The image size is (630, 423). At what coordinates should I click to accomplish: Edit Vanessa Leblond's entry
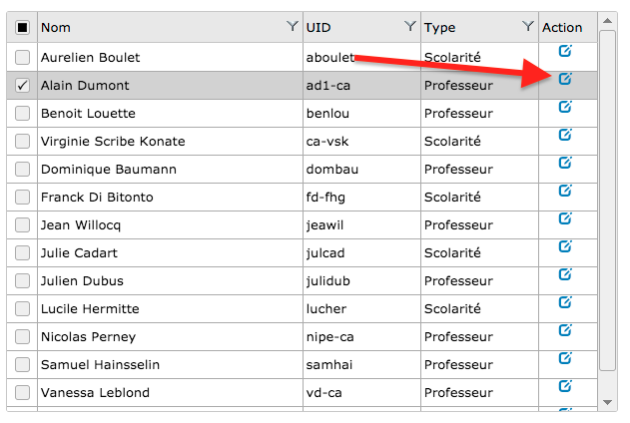[x=565, y=386]
